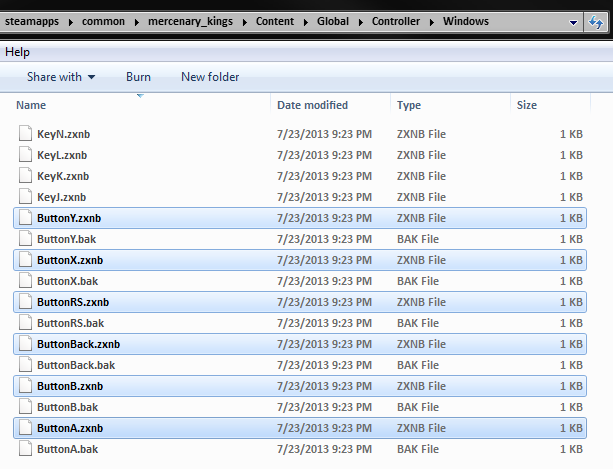613x469 pixels.
Task: Select the file name KeyN.zxnb
Action: coord(64,134)
